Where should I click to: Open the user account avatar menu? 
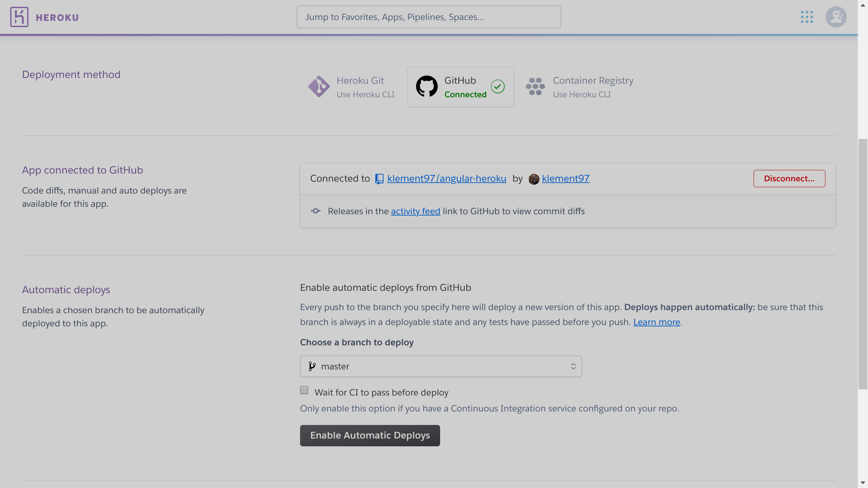tap(836, 17)
